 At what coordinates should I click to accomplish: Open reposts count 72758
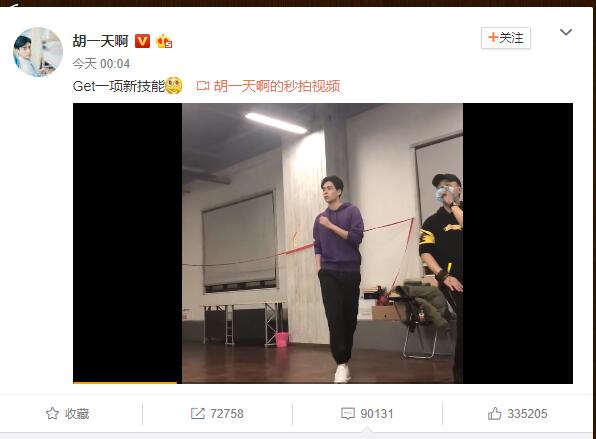(x=227, y=414)
